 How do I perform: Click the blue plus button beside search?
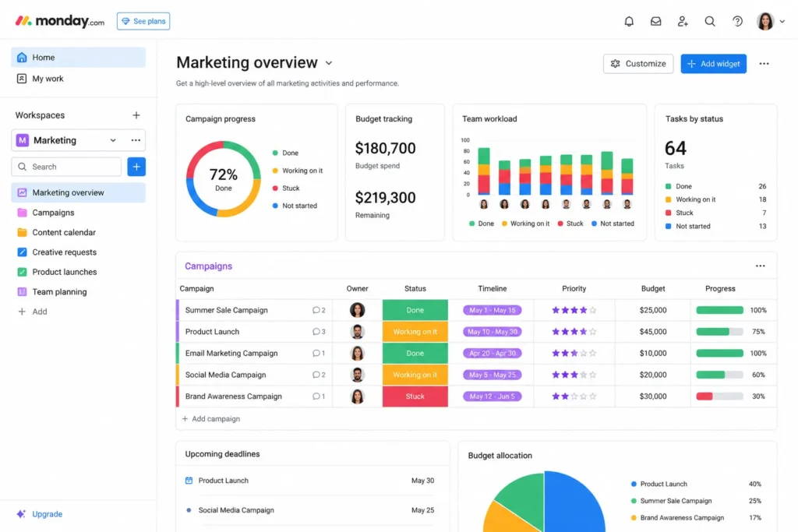click(x=136, y=167)
